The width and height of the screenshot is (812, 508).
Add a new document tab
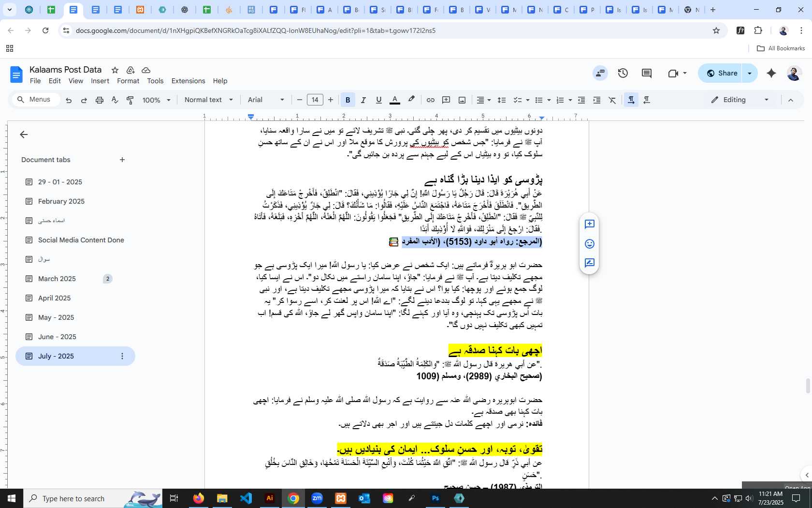122,160
